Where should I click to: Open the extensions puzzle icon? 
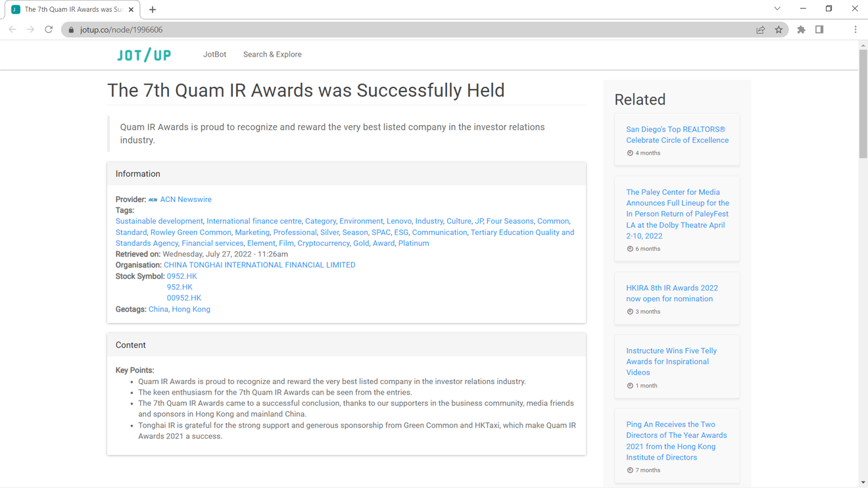801,30
